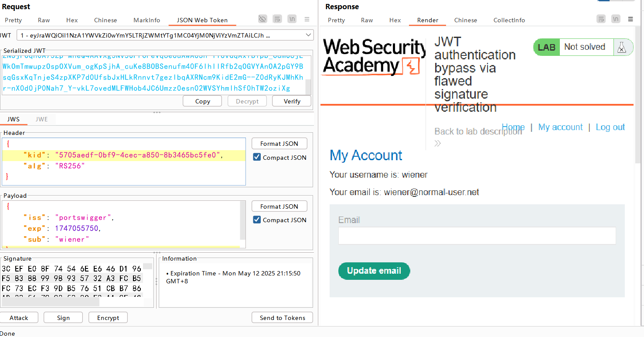Uncheck Compact JSON for the Header
This screenshot has width=644, height=337.
coord(257,158)
